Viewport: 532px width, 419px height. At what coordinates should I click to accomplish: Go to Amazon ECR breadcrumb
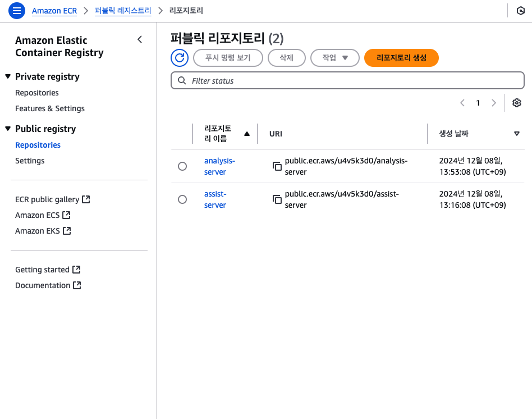(x=54, y=11)
